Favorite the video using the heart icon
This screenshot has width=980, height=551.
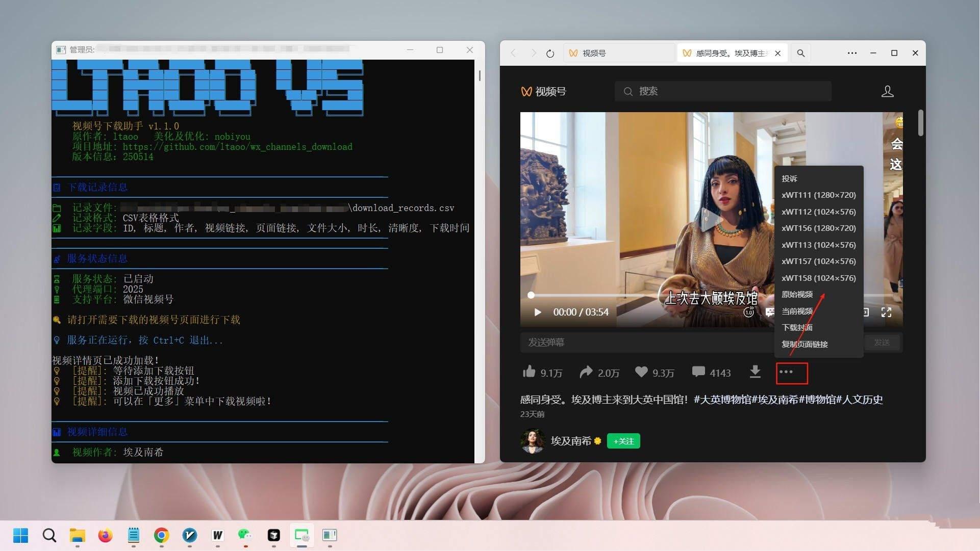point(642,372)
